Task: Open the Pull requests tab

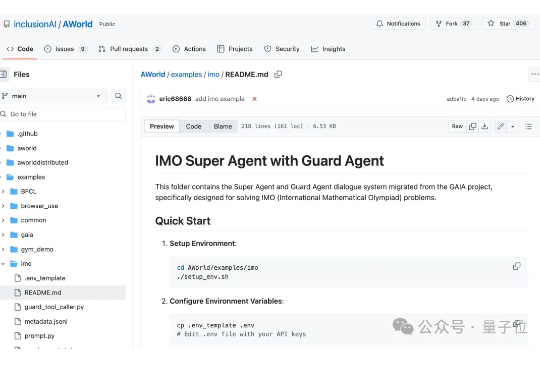Action: tap(129, 49)
